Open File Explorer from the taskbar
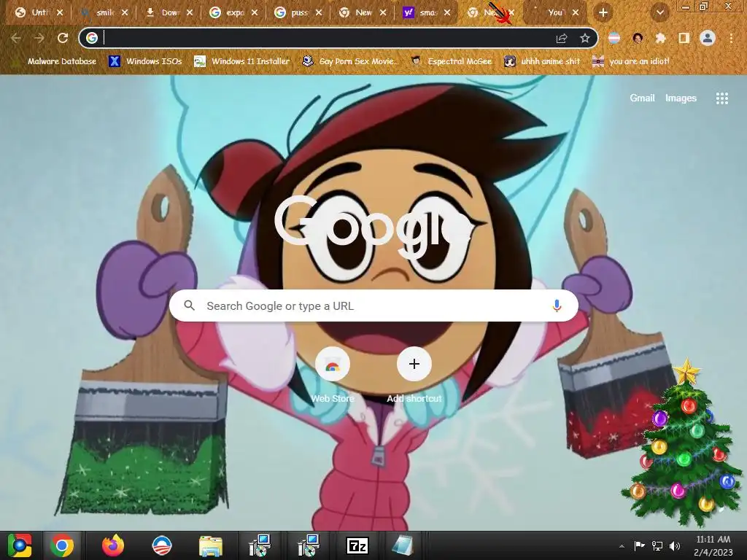The height and width of the screenshot is (560, 747). tap(210, 545)
